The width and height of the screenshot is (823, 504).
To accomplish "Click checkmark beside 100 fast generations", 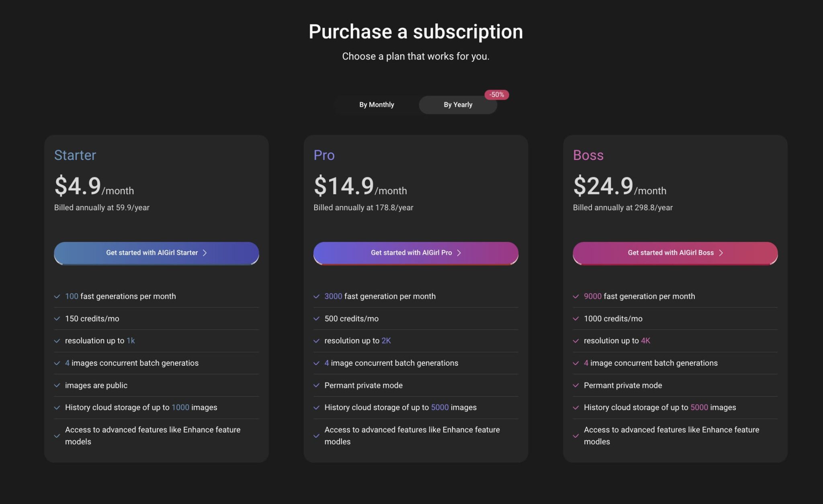I will [57, 297].
